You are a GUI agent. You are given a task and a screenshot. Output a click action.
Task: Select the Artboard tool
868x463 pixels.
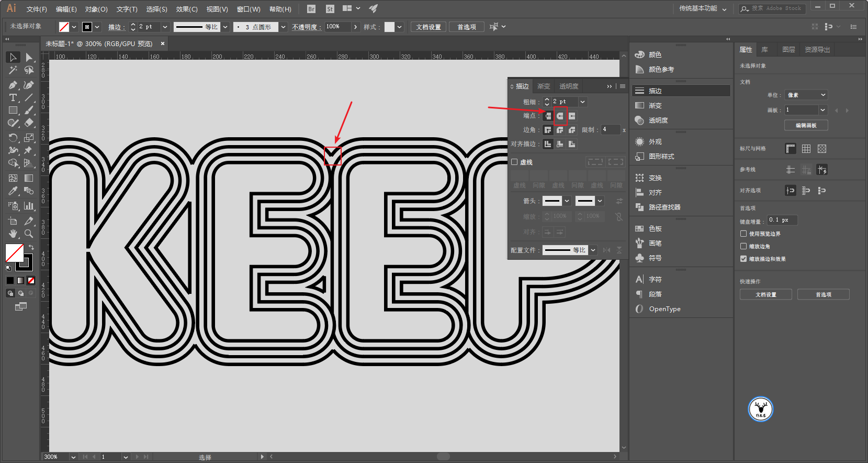[x=13, y=221]
